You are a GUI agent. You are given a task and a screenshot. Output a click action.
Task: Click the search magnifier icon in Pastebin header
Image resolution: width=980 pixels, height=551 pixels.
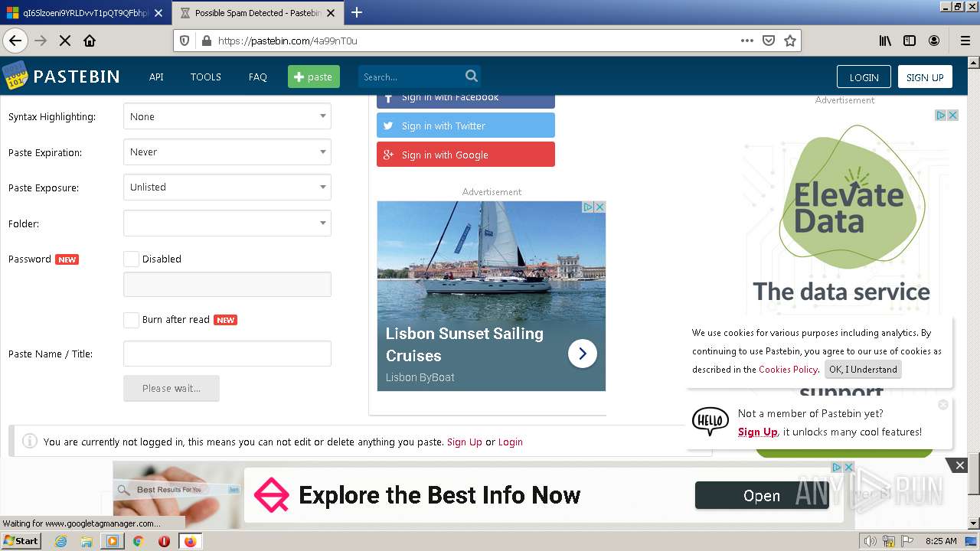(x=472, y=76)
